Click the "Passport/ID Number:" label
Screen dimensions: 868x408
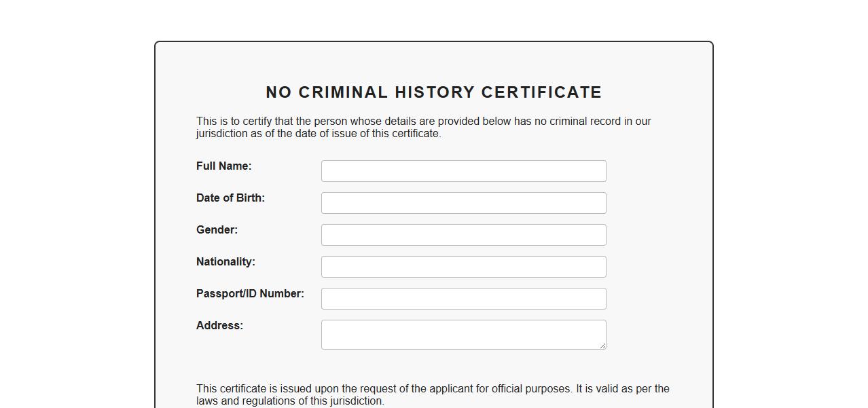250,294
